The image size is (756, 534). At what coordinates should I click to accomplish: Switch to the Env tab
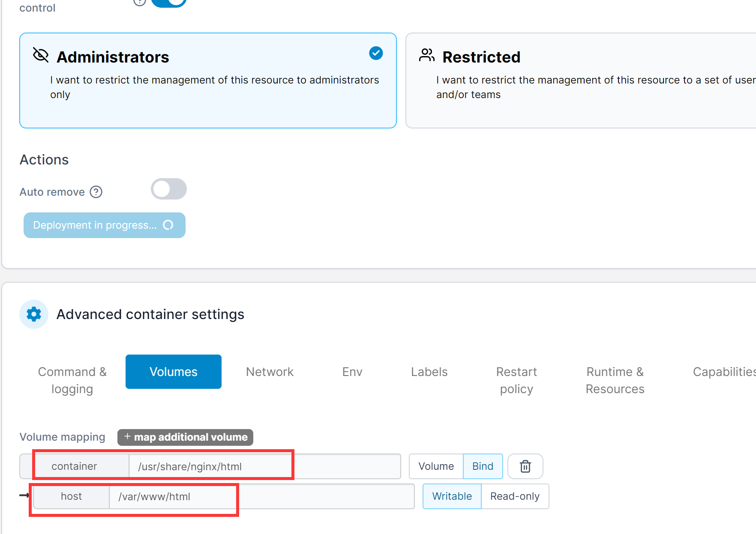point(352,372)
